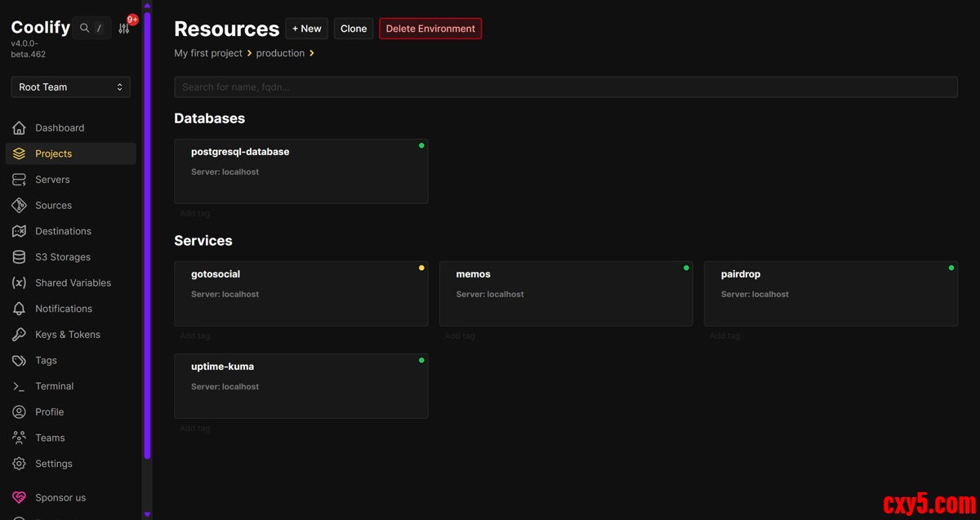Expand chevron after production breadcrumb
This screenshot has height=520, width=980.
312,53
